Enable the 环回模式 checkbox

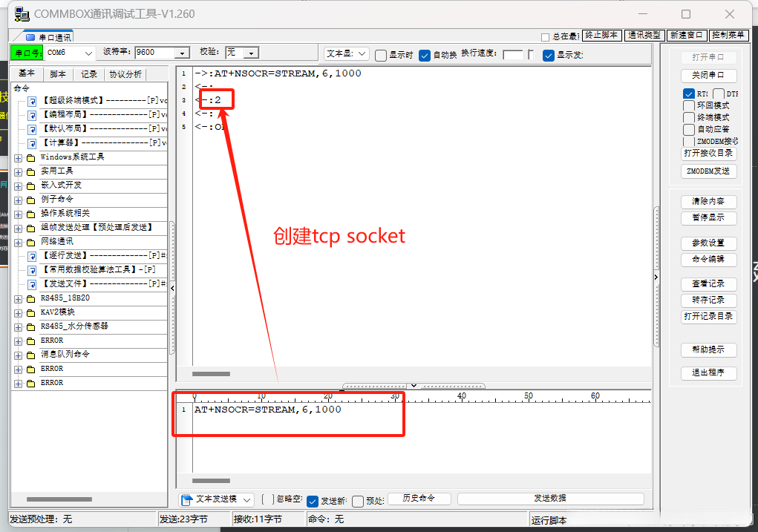pyautogui.click(x=689, y=105)
